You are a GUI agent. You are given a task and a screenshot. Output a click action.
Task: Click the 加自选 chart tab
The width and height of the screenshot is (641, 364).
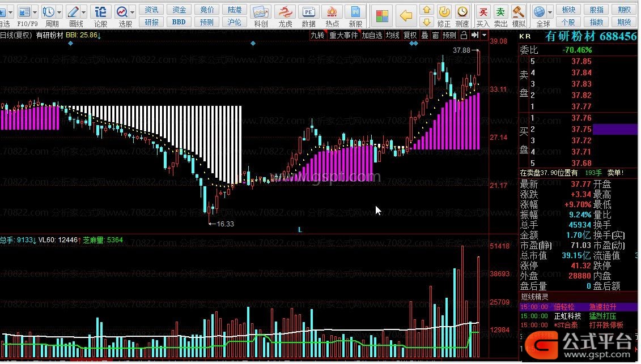[372, 36]
